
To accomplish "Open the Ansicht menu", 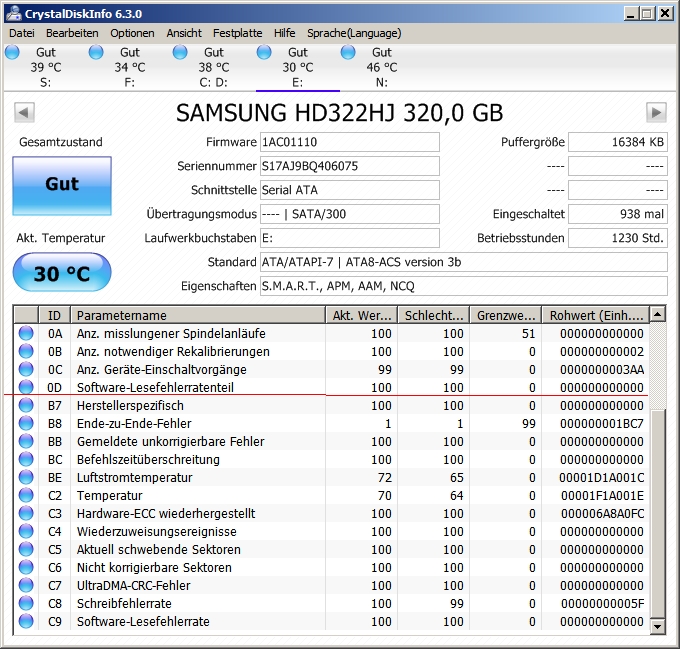I will (x=184, y=33).
